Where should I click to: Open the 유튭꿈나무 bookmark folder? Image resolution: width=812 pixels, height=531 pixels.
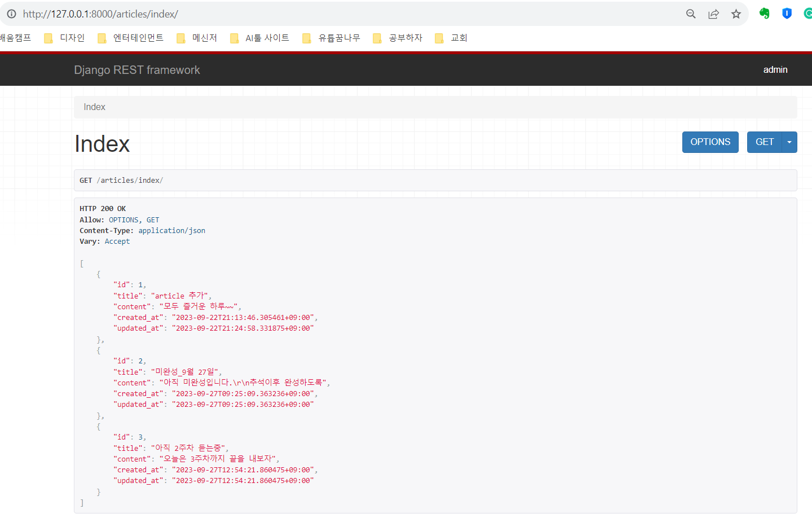[x=332, y=38]
